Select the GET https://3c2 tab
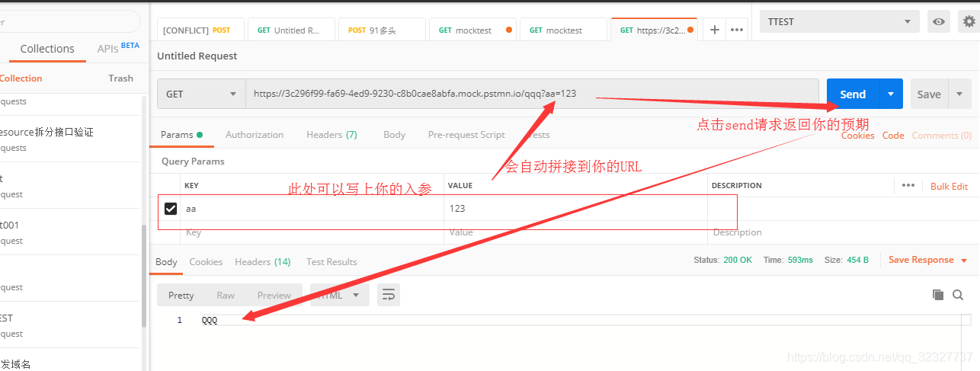Image resolution: width=980 pixels, height=371 pixels. (655, 30)
